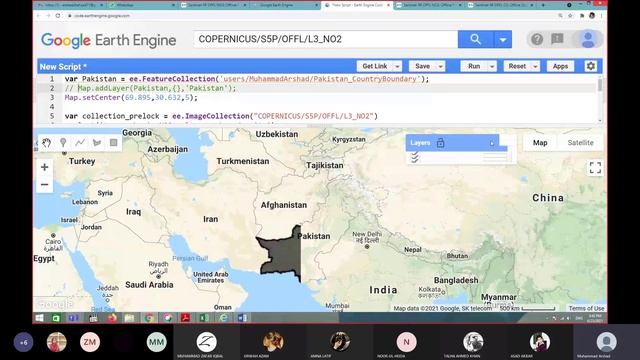Switch to Satellite base layer

tap(580, 142)
